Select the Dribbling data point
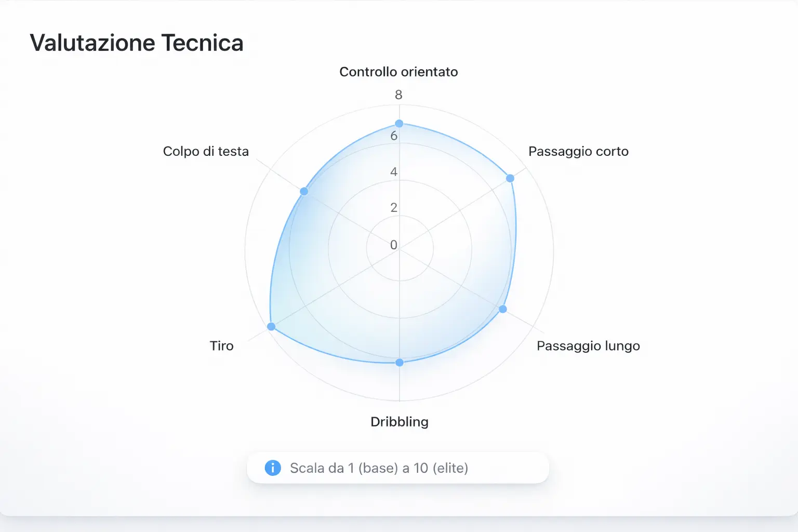This screenshot has height=532, width=798. (x=399, y=363)
